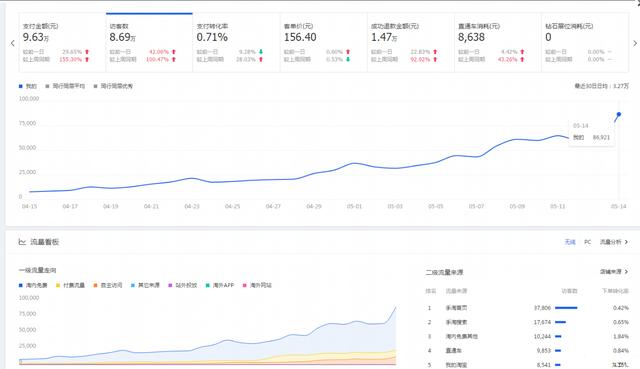Toggle the 同行同层优秀 legend series
The width and height of the screenshot is (640, 369).
point(113,86)
